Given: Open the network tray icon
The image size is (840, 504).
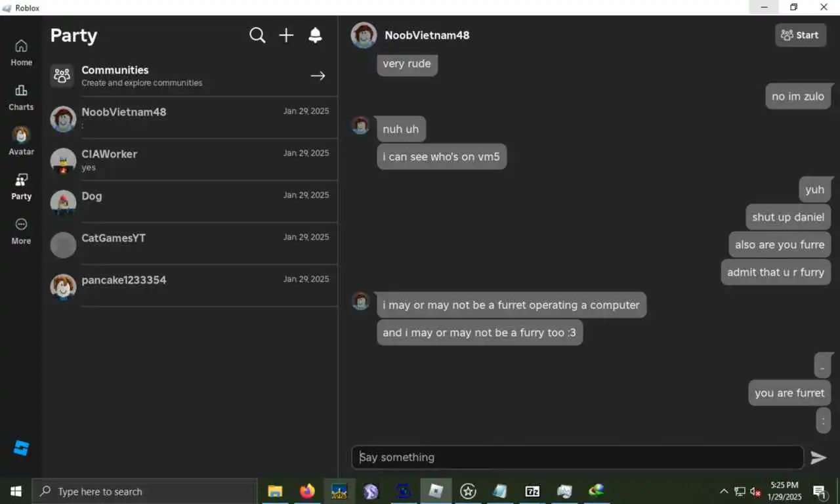Looking at the screenshot, I should 740,492.
